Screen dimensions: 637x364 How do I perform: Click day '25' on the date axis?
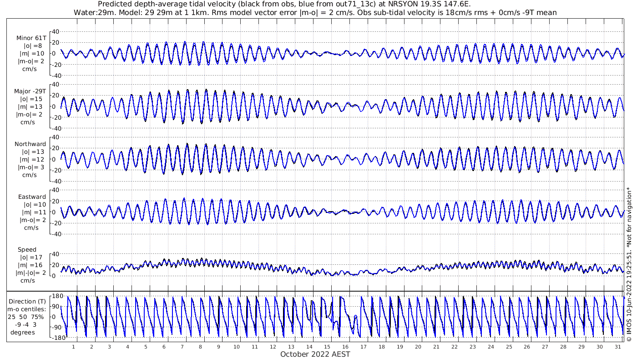tap(509, 347)
